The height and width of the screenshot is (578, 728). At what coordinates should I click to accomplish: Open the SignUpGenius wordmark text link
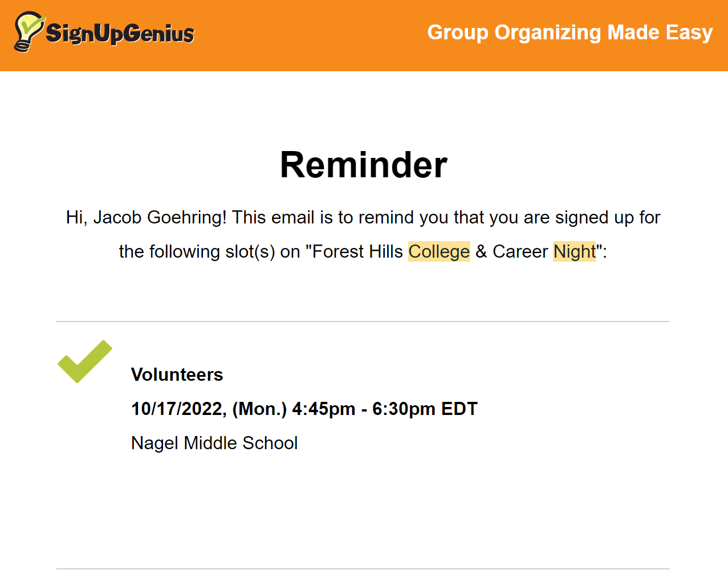[x=120, y=34]
